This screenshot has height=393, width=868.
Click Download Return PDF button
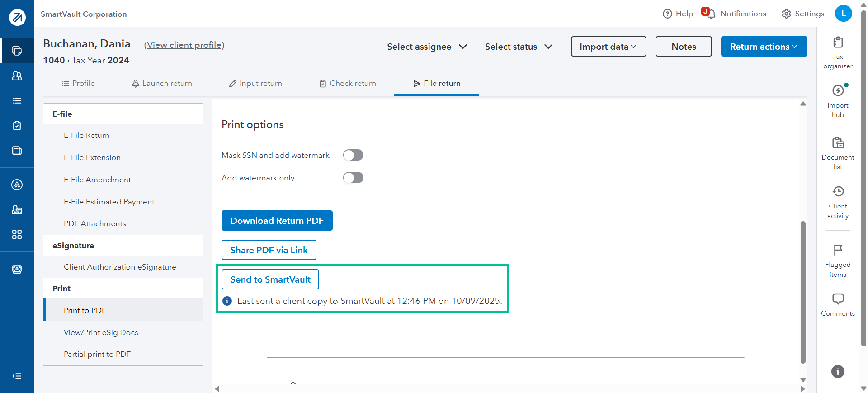[x=277, y=221]
